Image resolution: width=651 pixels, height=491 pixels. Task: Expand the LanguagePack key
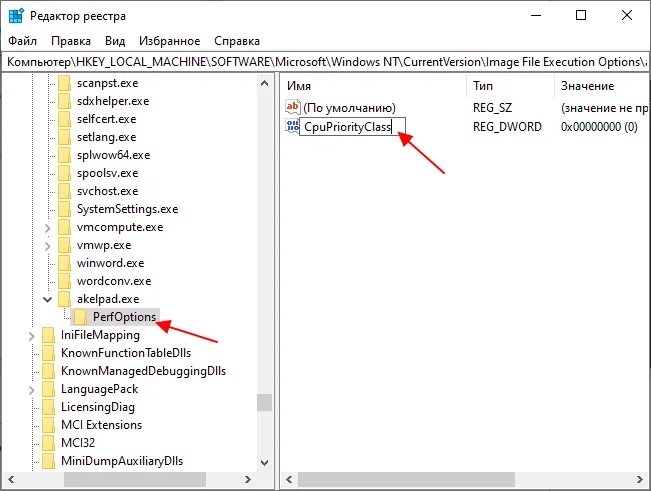pyautogui.click(x=32, y=390)
